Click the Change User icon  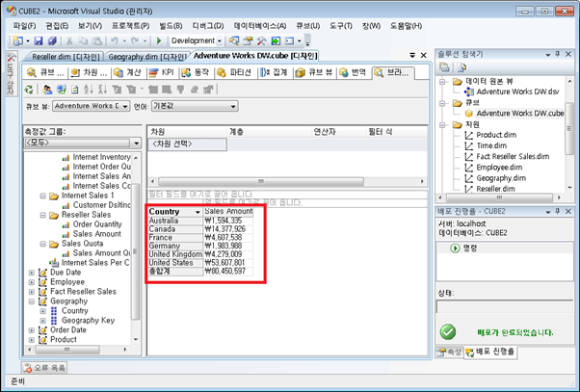point(47,90)
